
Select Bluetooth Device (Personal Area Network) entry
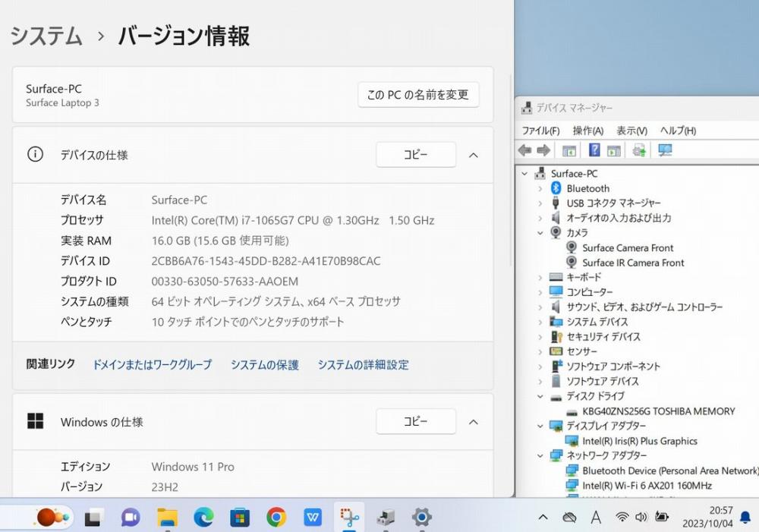coord(670,471)
